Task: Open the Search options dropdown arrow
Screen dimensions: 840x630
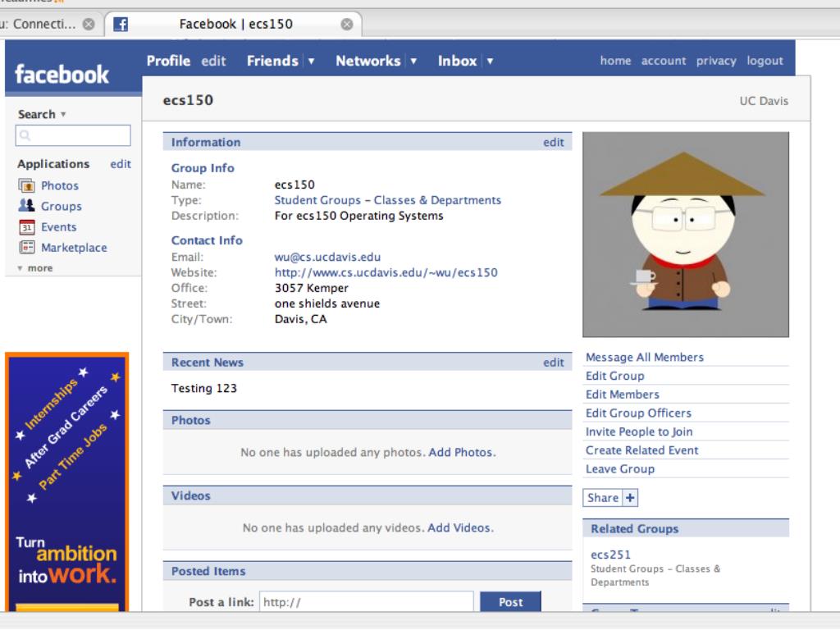Action: 63,114
